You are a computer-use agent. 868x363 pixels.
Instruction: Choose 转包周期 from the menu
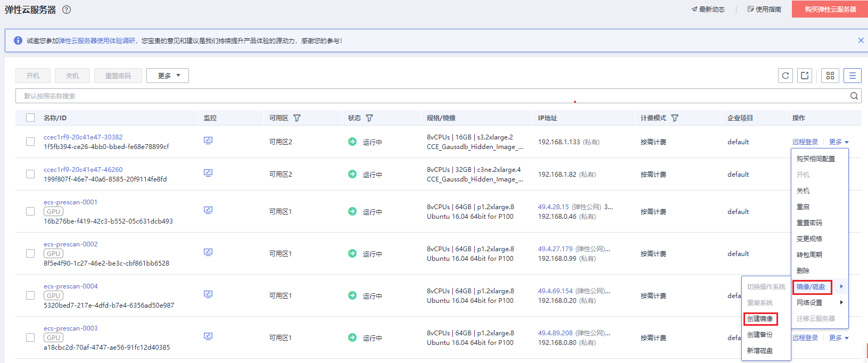coord(809,255)
